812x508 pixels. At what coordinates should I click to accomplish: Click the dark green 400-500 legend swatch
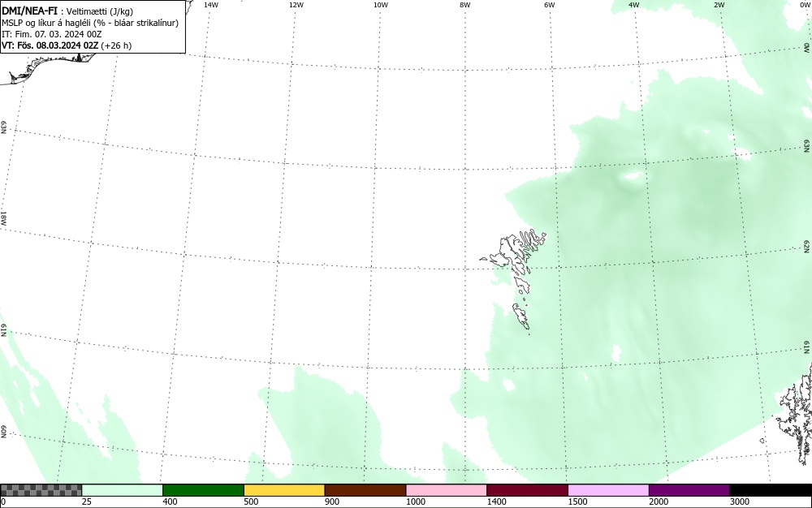(x=203, y=490)
